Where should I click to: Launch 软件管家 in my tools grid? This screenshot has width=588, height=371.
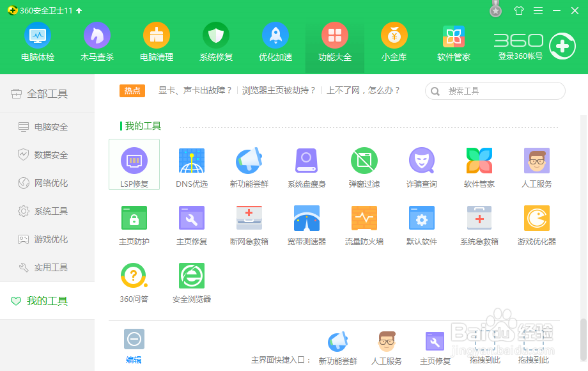(479, 168)
